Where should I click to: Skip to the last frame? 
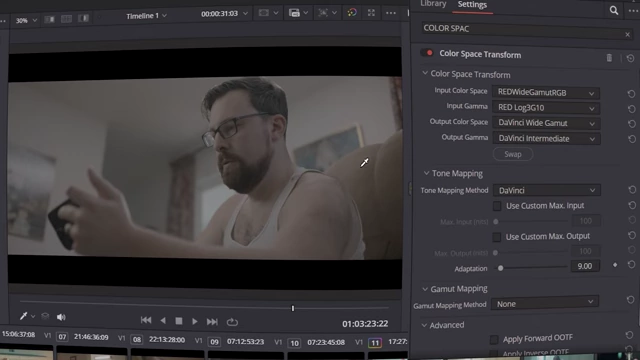212,322
